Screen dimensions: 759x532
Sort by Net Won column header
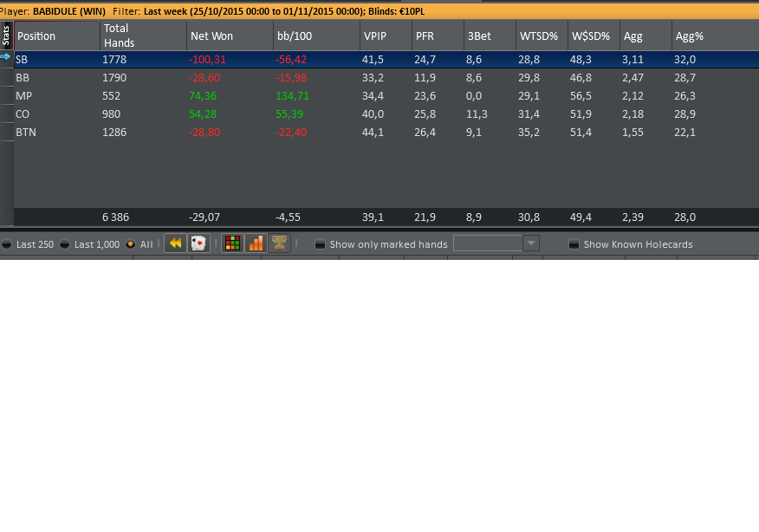pos(230,36)
